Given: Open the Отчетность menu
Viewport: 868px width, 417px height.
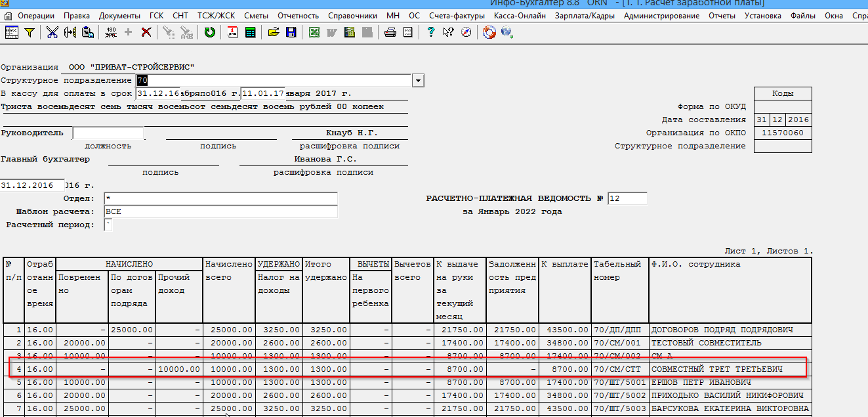Looking at the screenshot, I should point(298,15).
